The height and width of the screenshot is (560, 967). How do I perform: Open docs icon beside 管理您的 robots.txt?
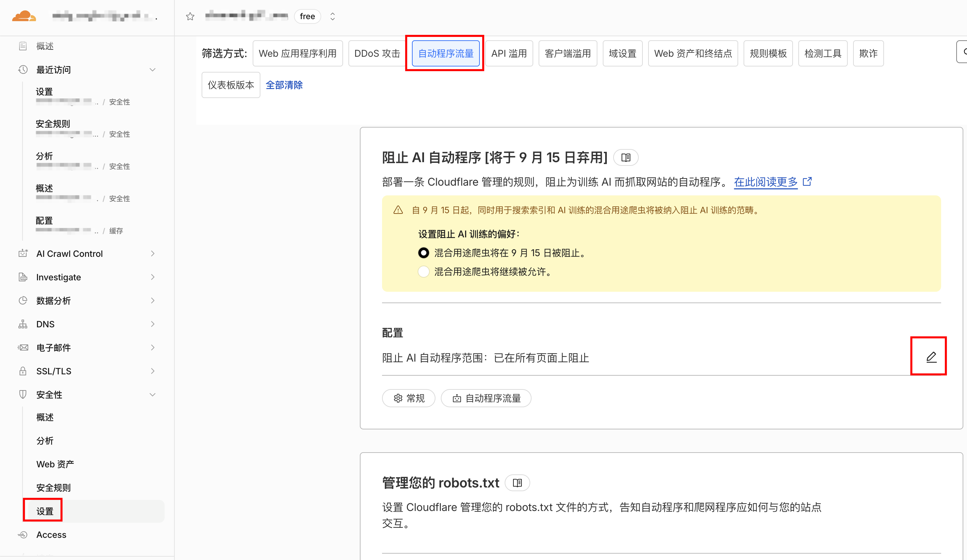coord(517,482)
